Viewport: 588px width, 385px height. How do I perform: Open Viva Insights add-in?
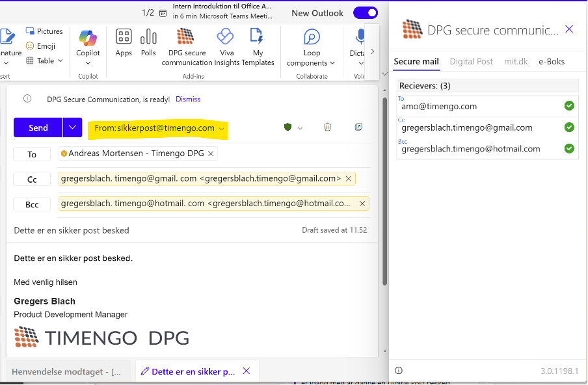(x=226, y=47)
